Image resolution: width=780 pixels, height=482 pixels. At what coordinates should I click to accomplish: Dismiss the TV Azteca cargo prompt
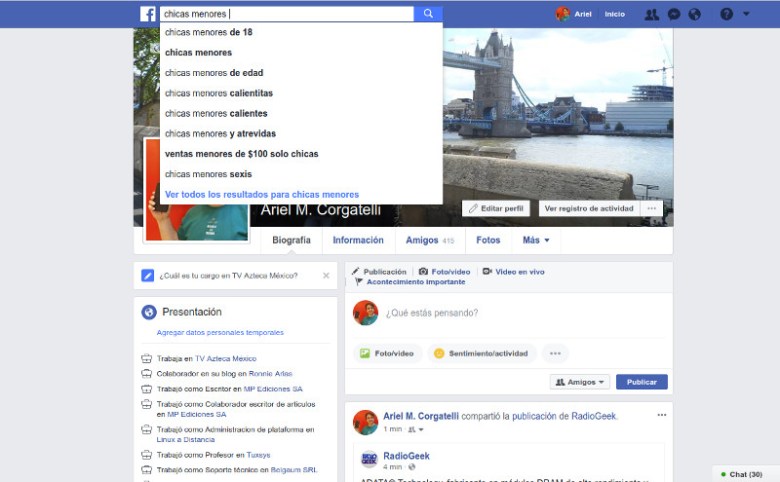(x=326, y=275)
